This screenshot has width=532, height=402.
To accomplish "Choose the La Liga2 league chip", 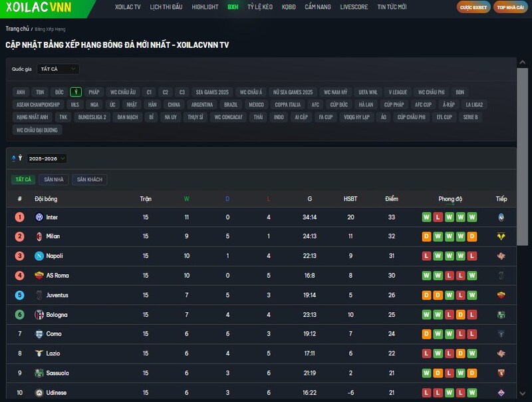I will 474,104.
